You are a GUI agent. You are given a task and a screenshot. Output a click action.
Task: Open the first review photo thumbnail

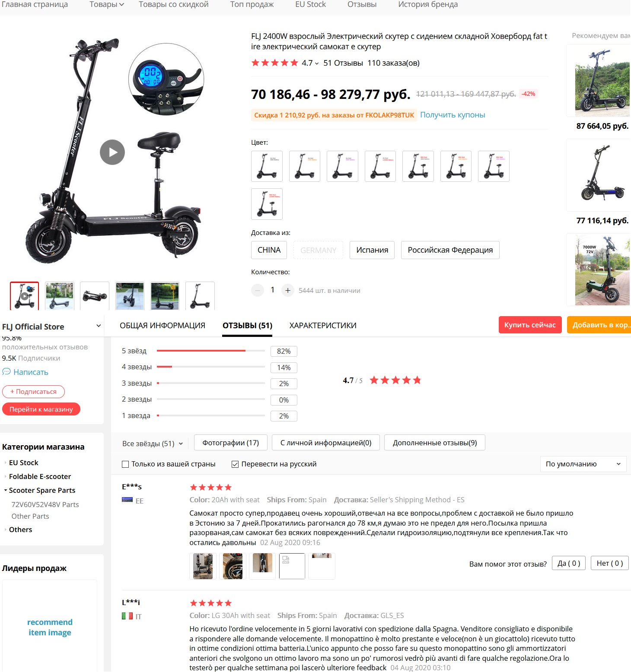point(203,566)
